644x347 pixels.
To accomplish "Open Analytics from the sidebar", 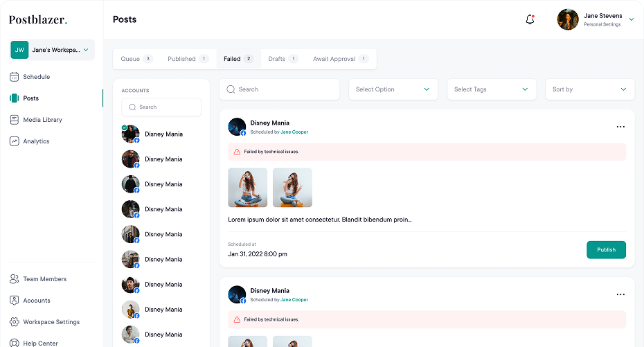I will click(36, 141).
